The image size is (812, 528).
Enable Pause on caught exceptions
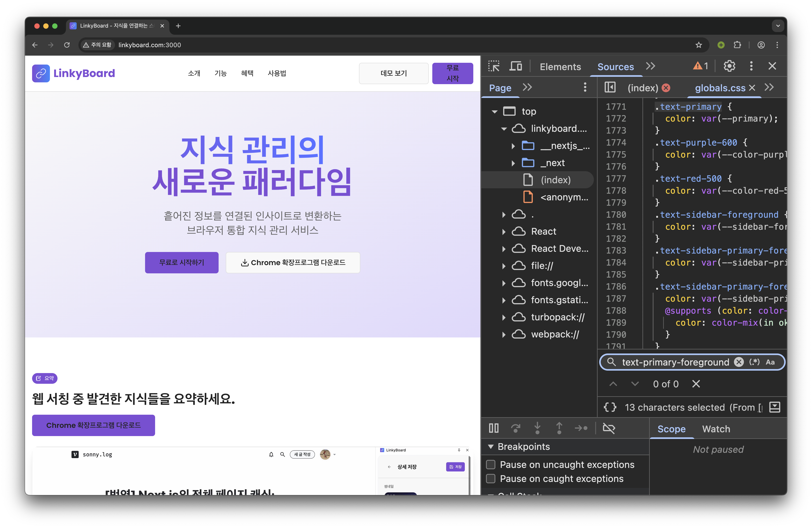click(x=491, y=479)
